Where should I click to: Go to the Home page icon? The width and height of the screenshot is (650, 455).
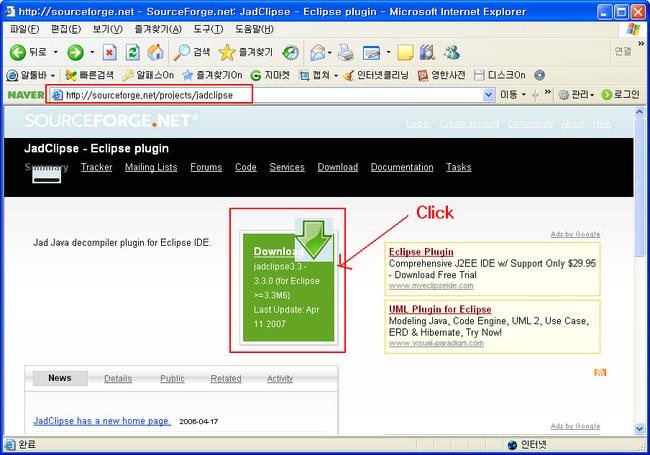pos(155,52)
